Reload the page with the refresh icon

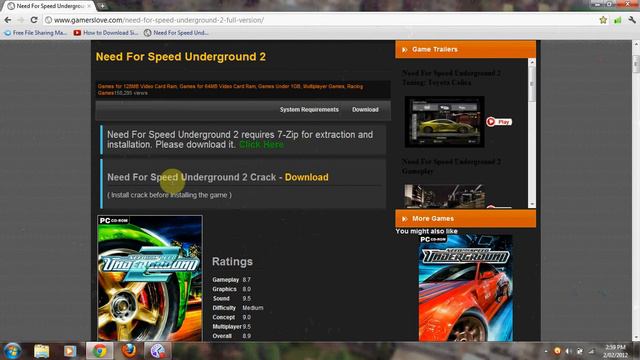pyautogui.click(x=34, y=20)
